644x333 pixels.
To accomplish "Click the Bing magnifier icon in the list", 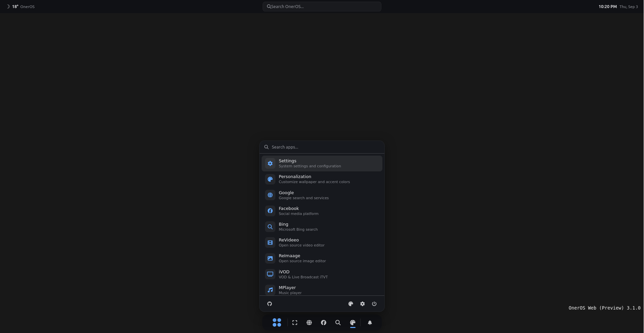I will click(x=270, y=227).
